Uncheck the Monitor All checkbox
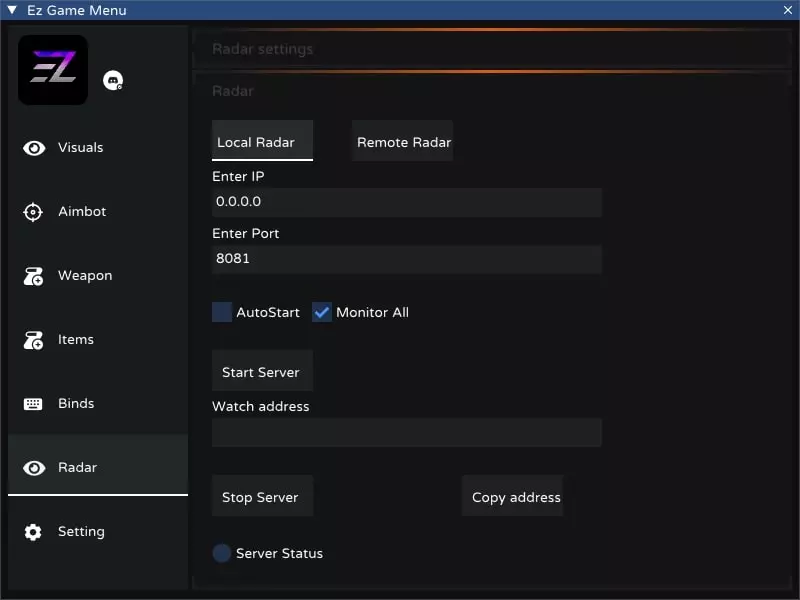 [x=322, y=312]
